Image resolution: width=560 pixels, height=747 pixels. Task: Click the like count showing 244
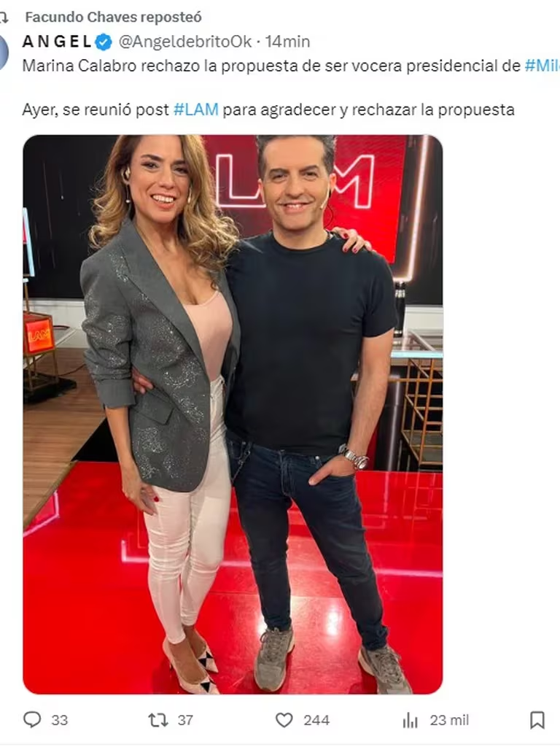pyautogui.click(x=316, y=720)
